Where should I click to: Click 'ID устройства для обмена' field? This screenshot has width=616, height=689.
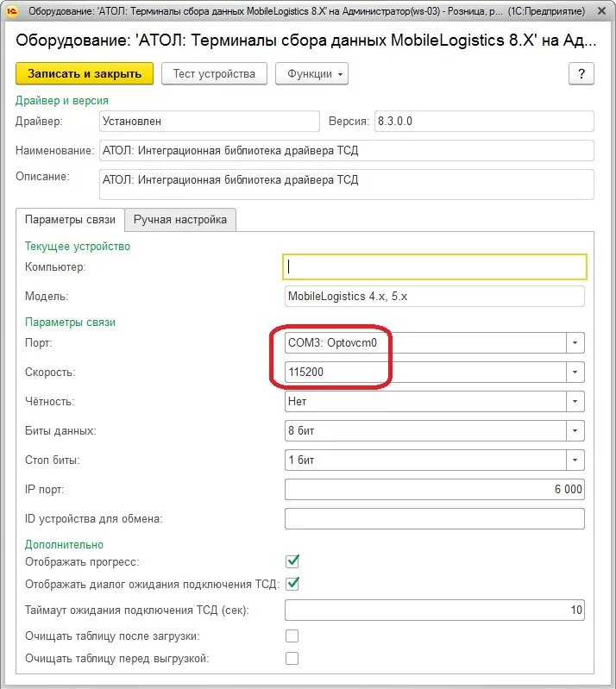pyautogui.click(x=435, y=519)
